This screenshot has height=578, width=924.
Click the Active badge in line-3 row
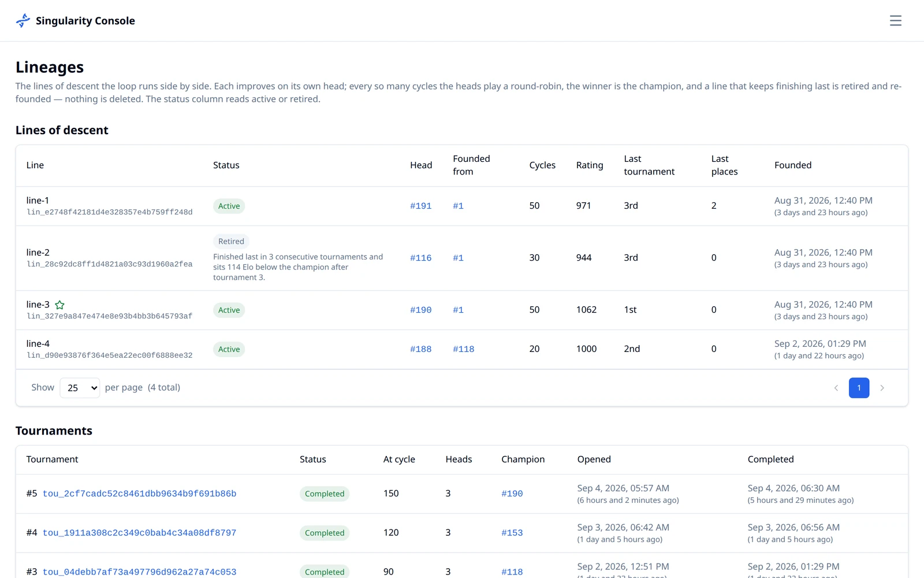click(229, 310)
